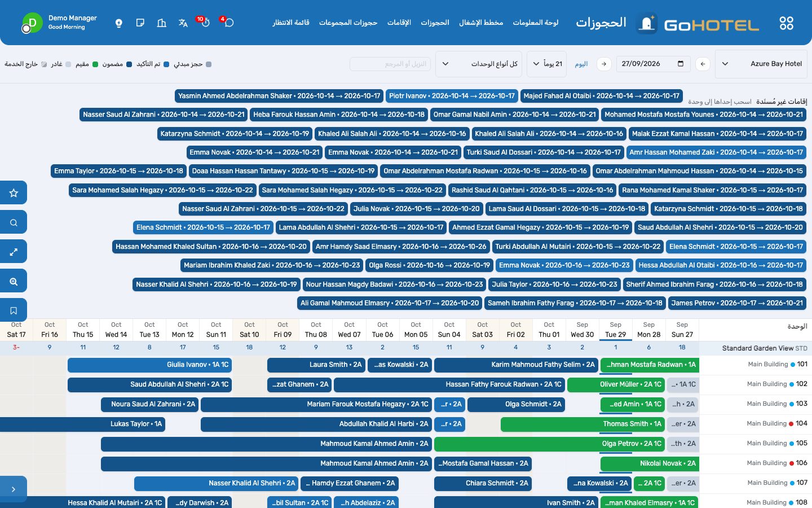Click the left arrow beside the date field
812x508 pixels.
point(703,64)
